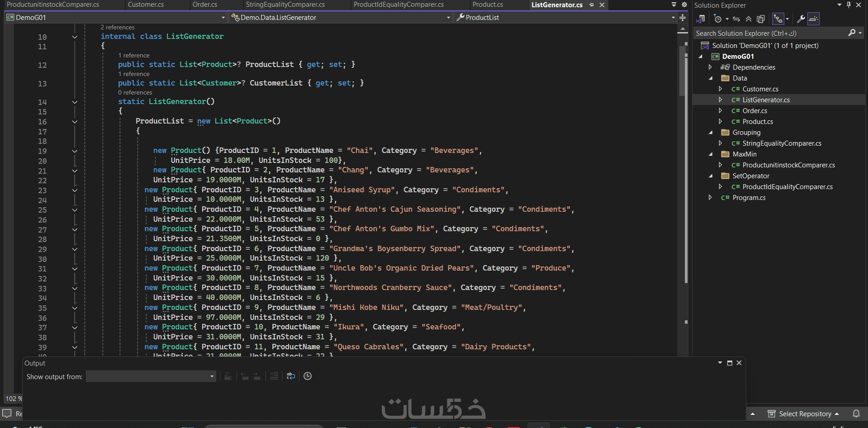Open Solution Explorer search options dropdown
This screenshot has width=868, height=428.
[x=860, y=33]
